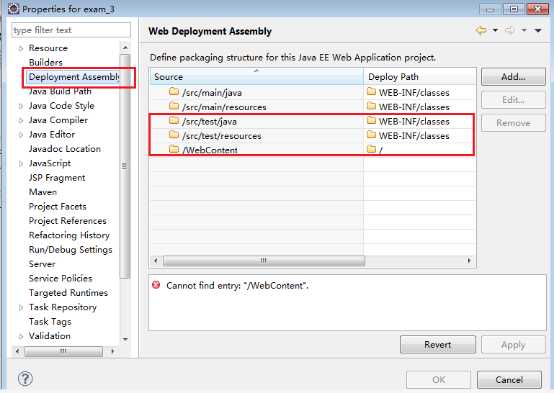Expand the Java Code Style node

pos(21,106)
